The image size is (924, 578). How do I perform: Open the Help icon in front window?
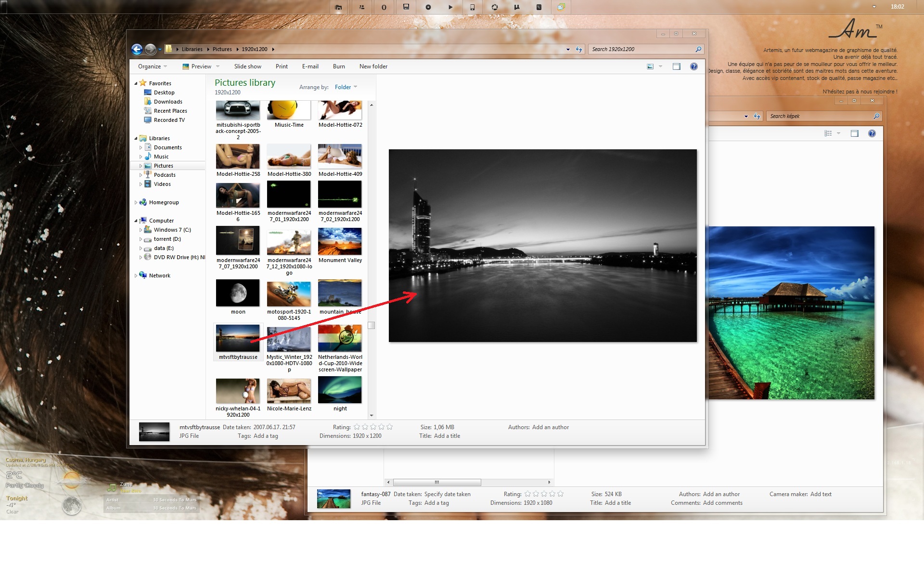693,66
